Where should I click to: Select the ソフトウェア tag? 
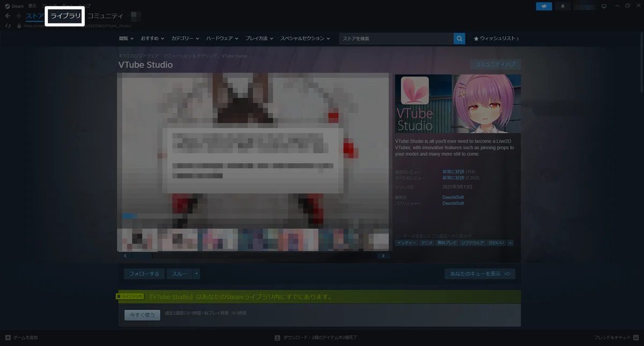point(472,243)
